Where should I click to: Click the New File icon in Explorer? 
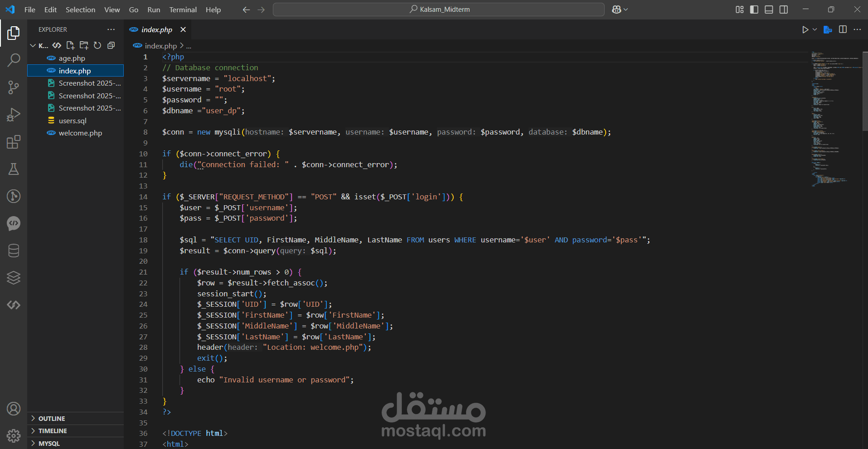click(70, 45)
